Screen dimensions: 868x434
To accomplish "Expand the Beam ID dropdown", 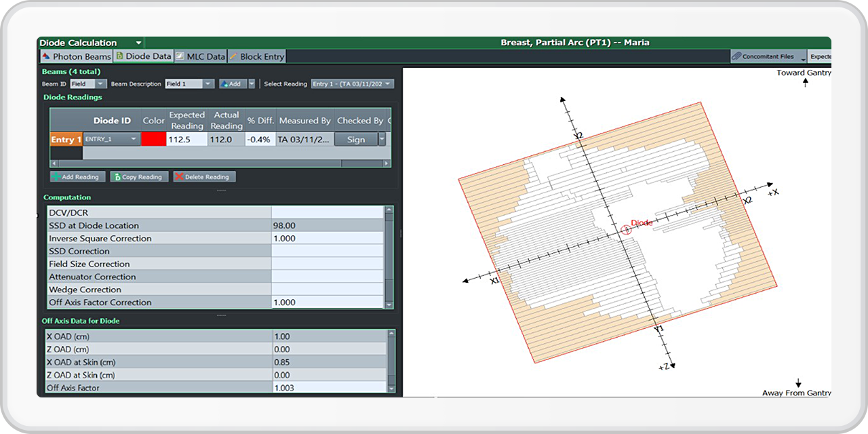I will pos(100,84).
